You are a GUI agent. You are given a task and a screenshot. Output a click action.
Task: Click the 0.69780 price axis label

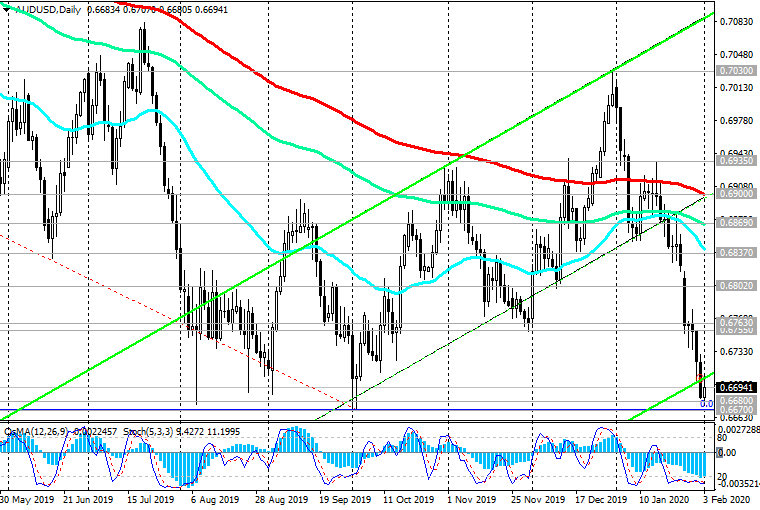point(736,121)
